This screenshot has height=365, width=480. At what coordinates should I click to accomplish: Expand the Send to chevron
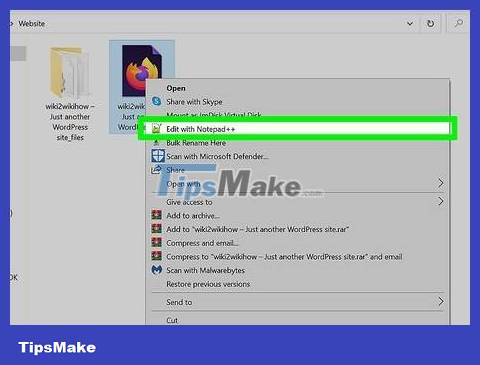pyautogui.click(x=440, y=302)
